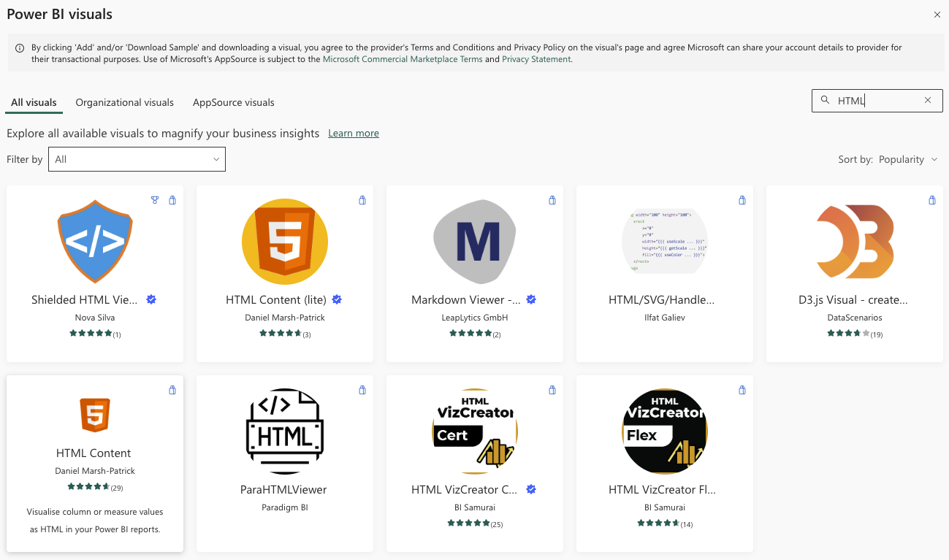The width and height of the screenshot is (949, 560).
Task: Click the Ilfat Galiev publisher name
Action: 665,318
